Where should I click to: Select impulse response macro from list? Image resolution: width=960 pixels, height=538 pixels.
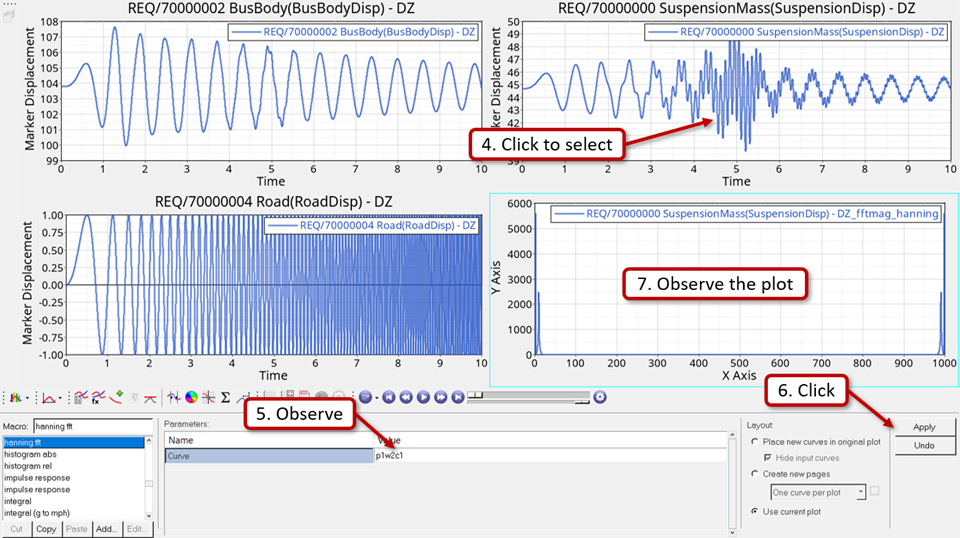[38, 478]
